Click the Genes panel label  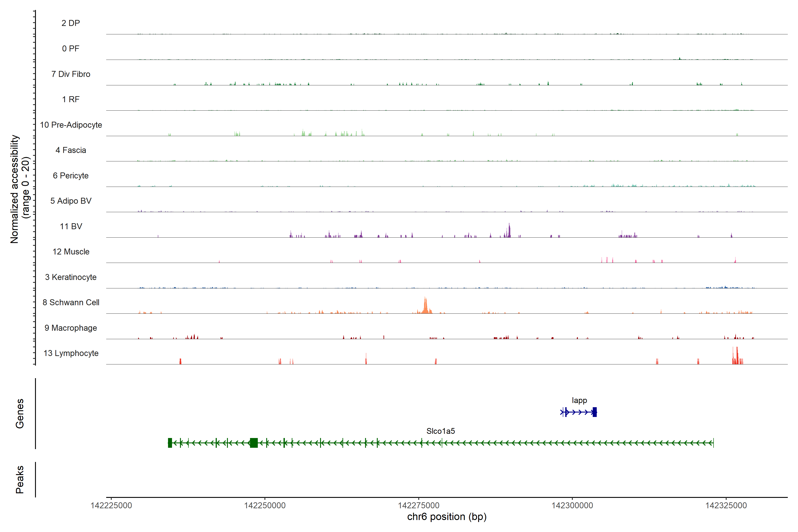pyautogui.click(x=20, y=413)
